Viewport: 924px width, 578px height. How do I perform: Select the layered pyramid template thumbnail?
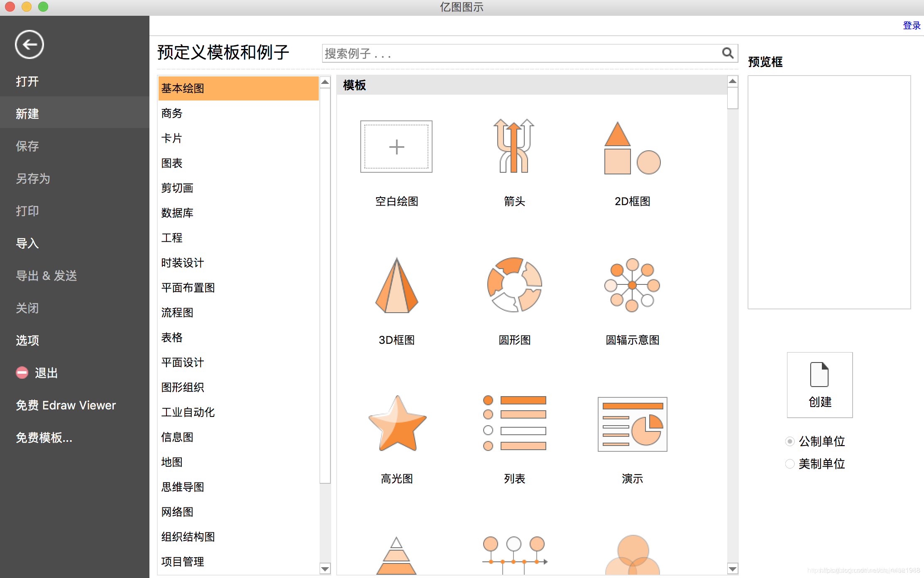[396, 555]
